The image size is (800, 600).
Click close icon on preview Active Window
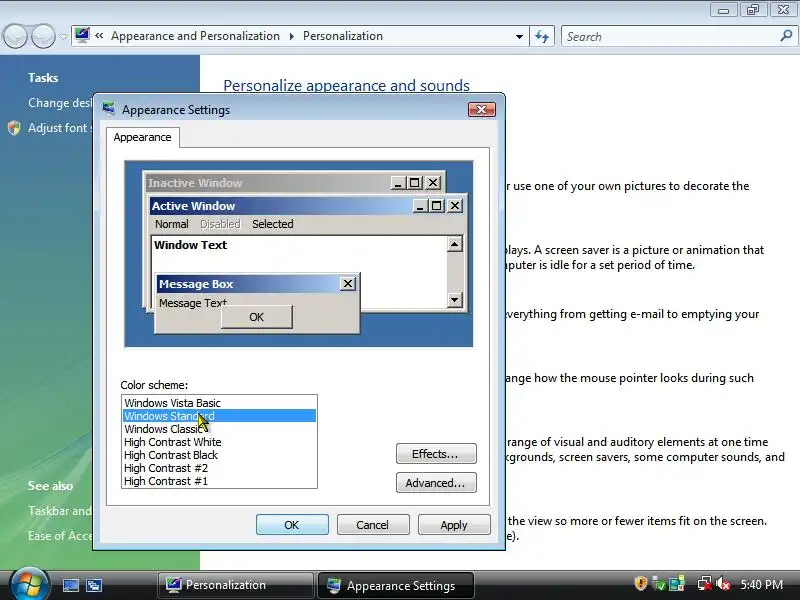click(455, 206)
